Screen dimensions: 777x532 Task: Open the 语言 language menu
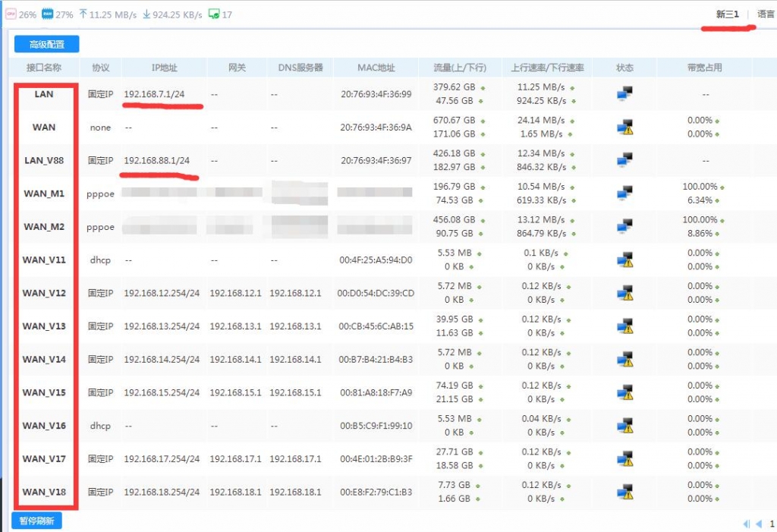tap(766, 14)
